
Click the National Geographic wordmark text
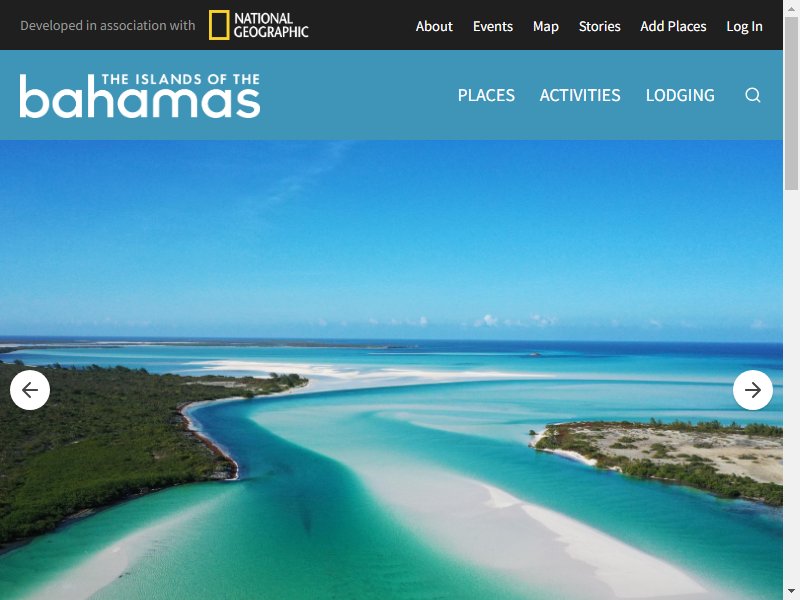coord(271,25)
